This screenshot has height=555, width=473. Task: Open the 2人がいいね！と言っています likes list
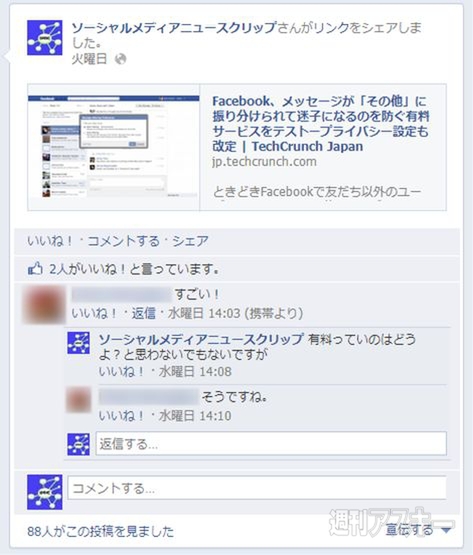tap(133, 269)
